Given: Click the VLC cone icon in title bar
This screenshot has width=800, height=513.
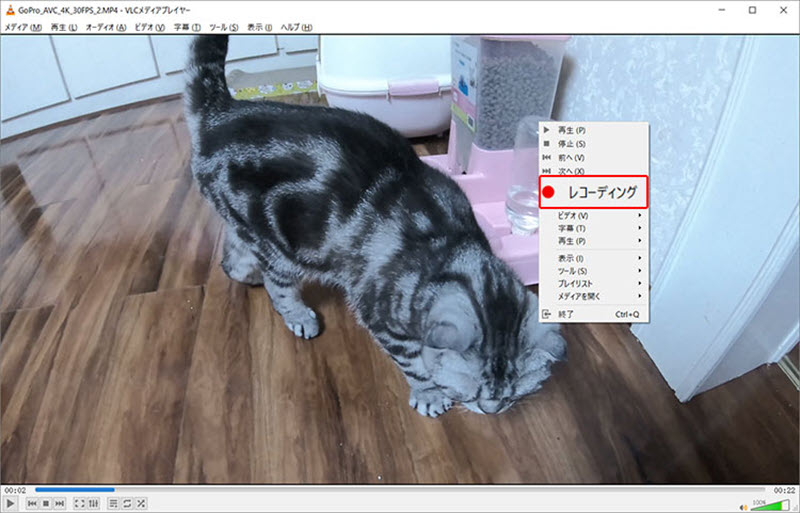Looking at the screenshot, I should [x=10, y=10].
